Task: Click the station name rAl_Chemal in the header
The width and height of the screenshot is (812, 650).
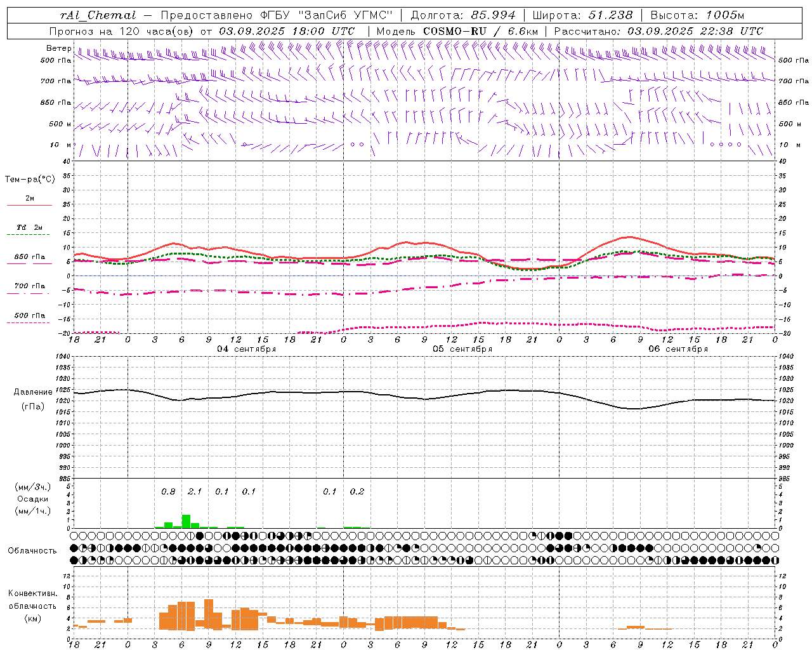Action: coord(98,16)
